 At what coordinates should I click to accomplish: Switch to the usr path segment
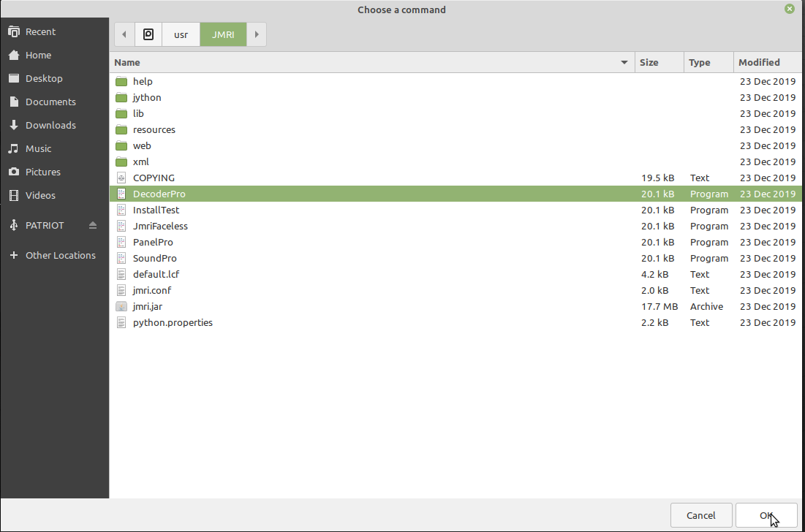click(181, 34)
